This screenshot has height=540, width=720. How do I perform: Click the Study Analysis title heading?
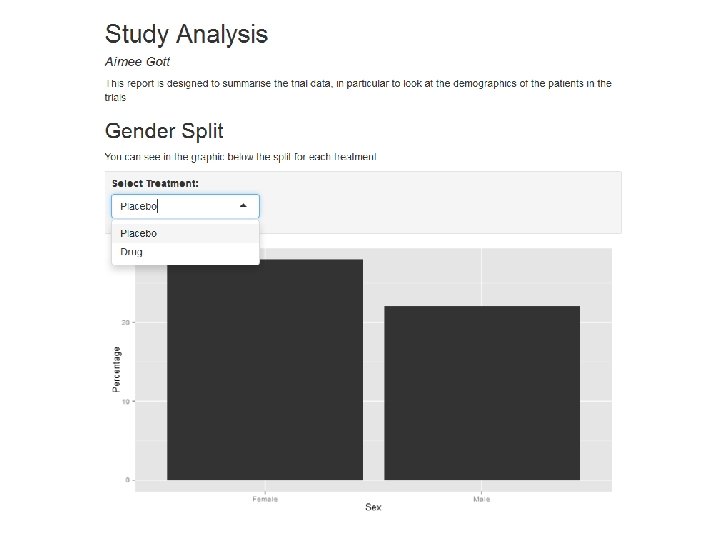pyautogui.click(x=187, y=34)
